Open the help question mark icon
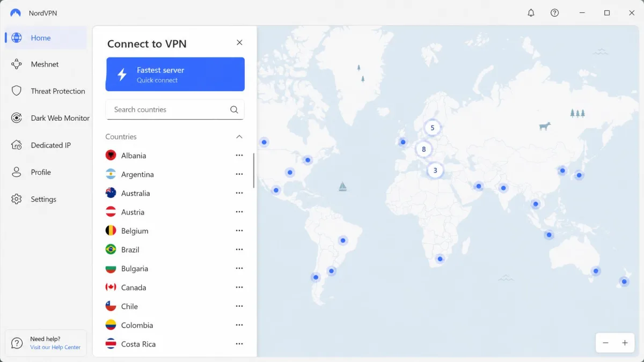 click(555, 13)
